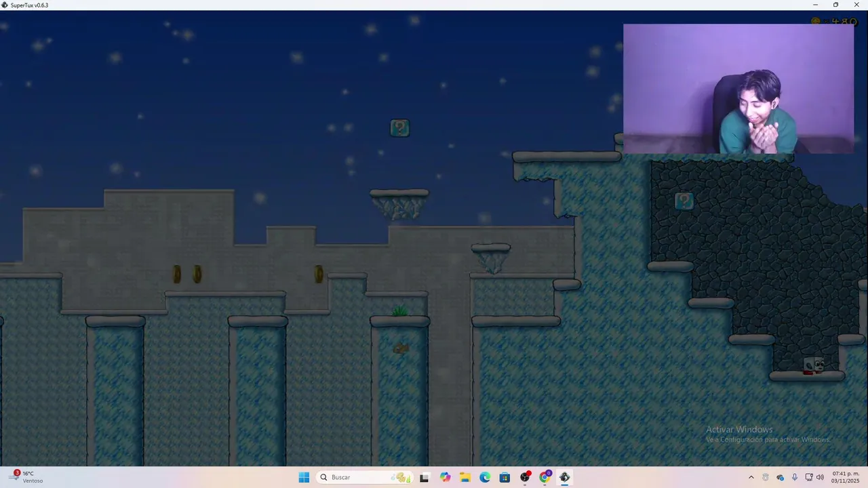Open Microsoft Edge from the taskbar

coord(485,477)
